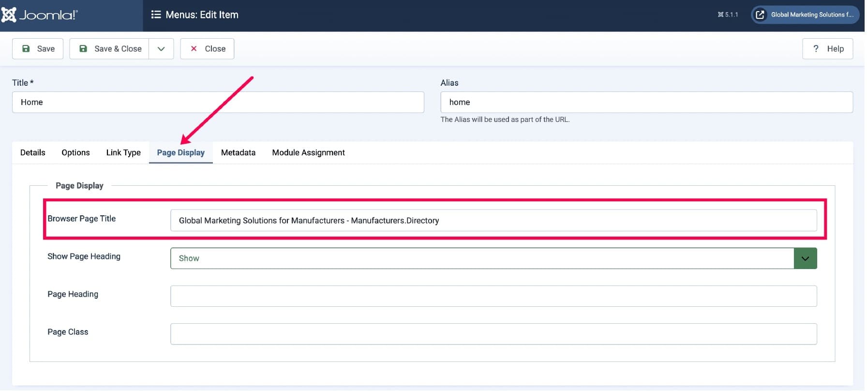Click the Page Heading label
This screenshot has width=868, height=391.
73,294
